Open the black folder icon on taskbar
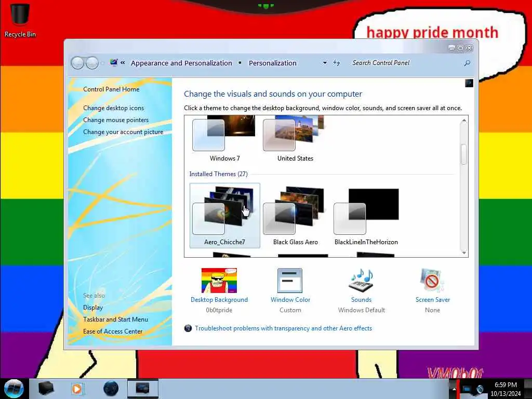 [46, 389]
